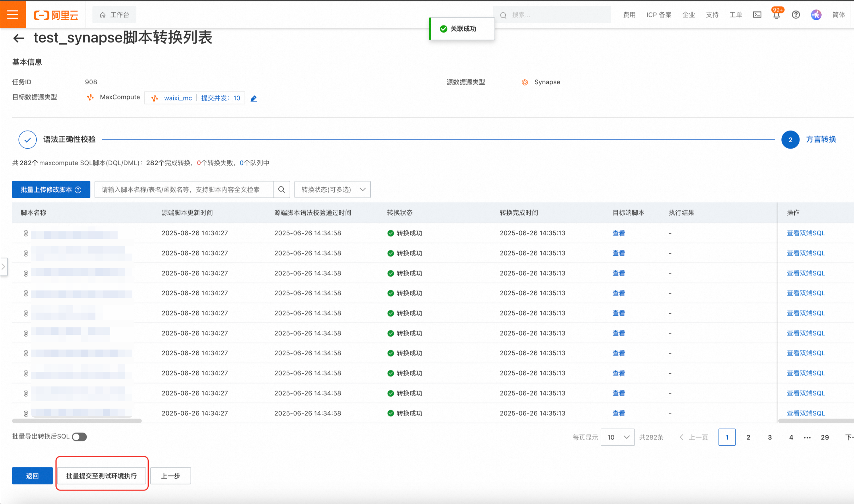Click the MaxCompute target type icon
Screen dimensions: 854x504
coord(90,98)
